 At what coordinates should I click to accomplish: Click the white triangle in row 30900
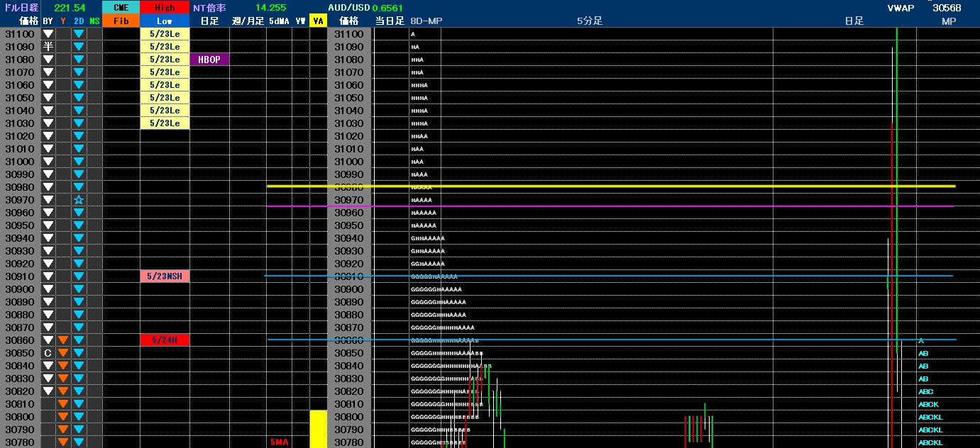[48, 289]
